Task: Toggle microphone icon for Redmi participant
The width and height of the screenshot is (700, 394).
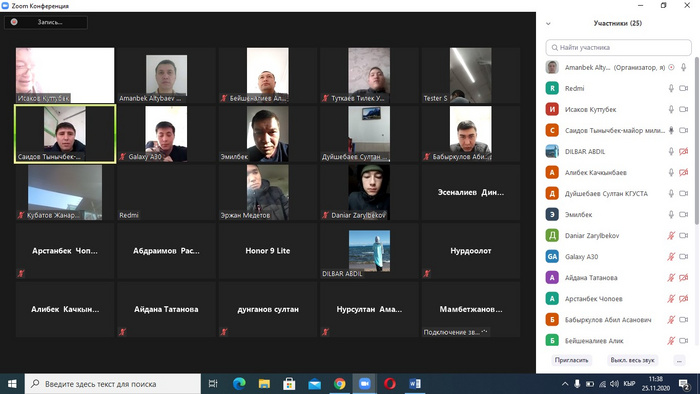Action: (x=671, y=88)
